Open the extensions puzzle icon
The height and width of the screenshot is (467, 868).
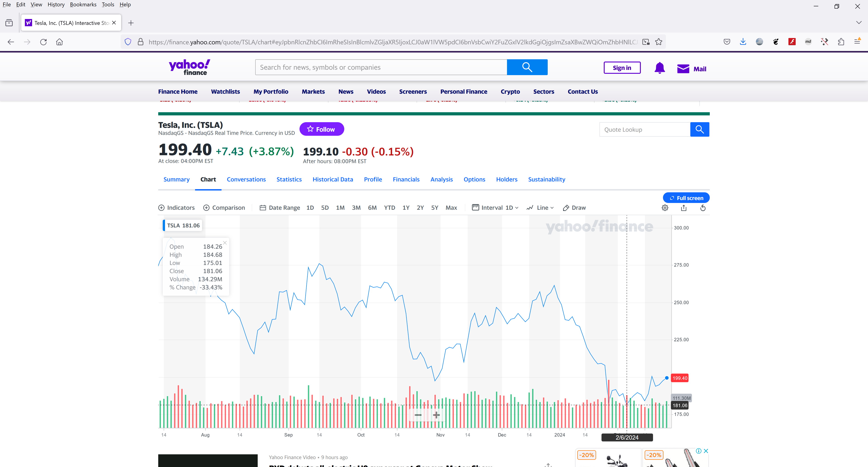click(841, 42)
